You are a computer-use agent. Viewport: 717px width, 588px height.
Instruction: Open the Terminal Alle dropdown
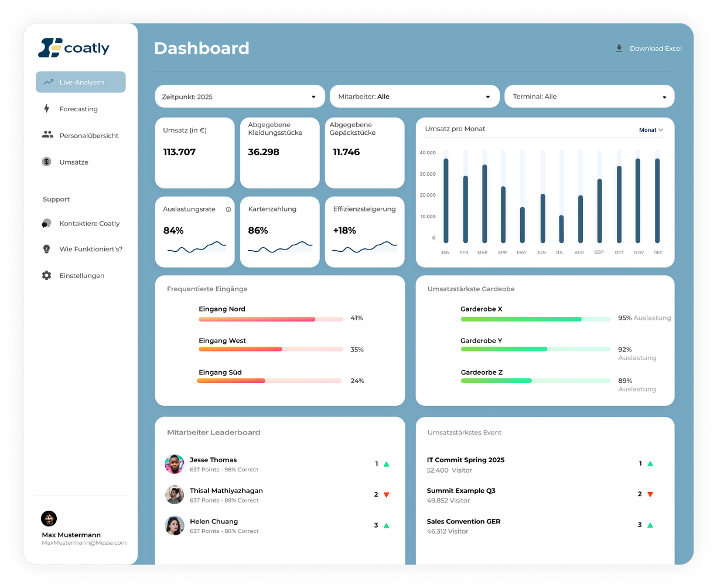(x=589, y=97)
